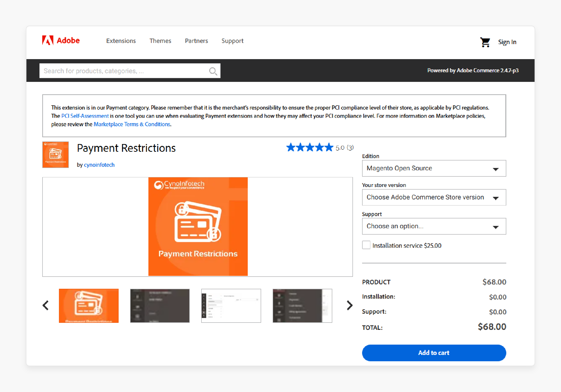Click the five-star rating
This screenshot has width=561, height=392.
(310, 147)
